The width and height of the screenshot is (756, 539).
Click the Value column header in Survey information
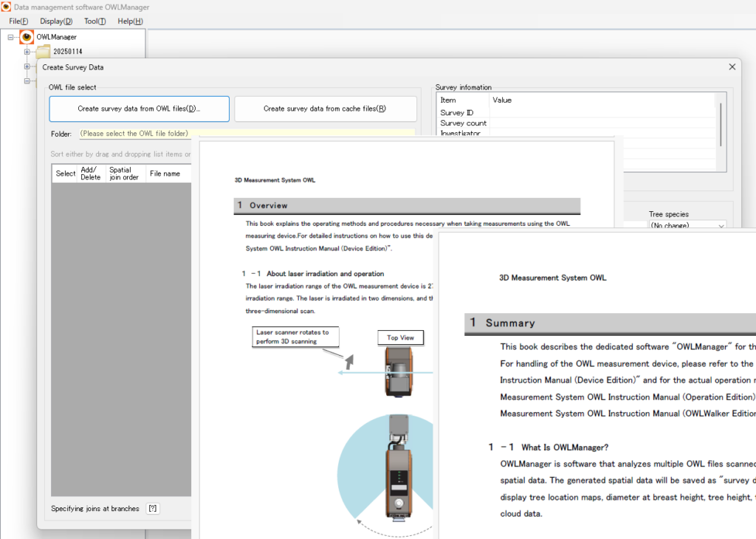tap(602, 100)
